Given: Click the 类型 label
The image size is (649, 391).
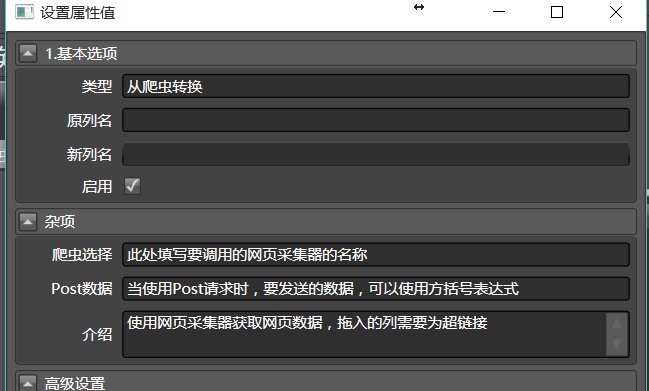Looking at the screenshot, I should [x=97, y=86].
